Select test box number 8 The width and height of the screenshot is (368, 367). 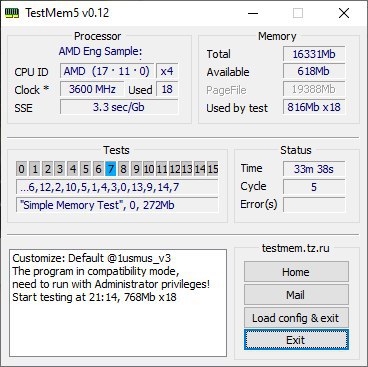point(123,169)
